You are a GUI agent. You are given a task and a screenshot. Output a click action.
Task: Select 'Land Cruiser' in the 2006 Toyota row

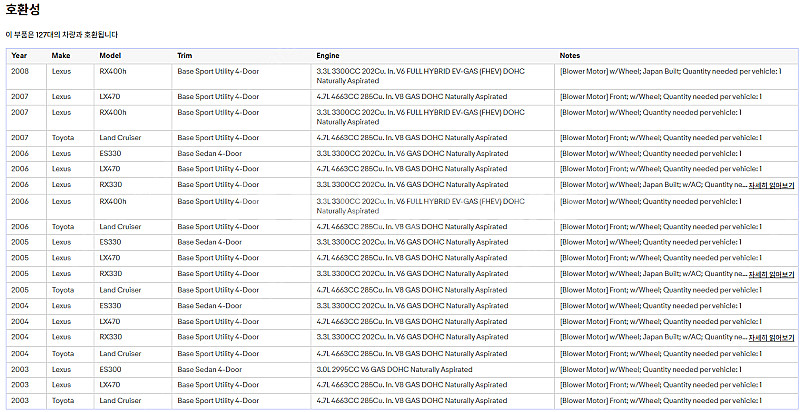pyautogui.click(x=120, y=227)
